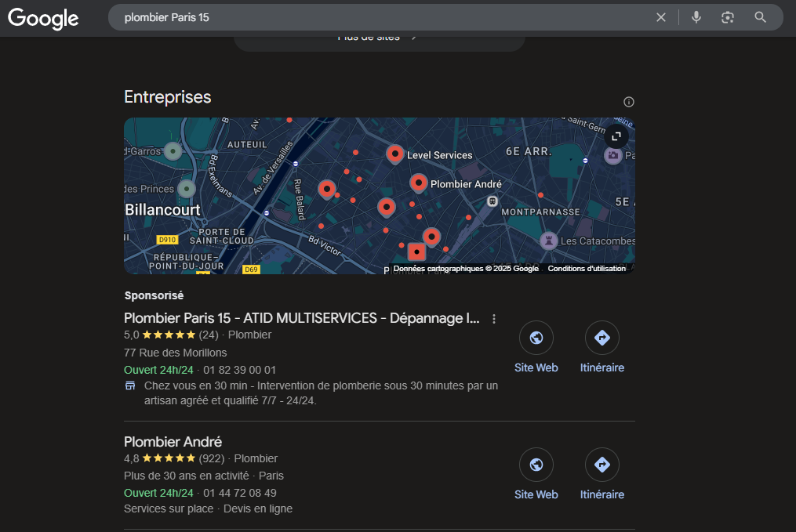The image size is (796, 532).
Task: Click the Plus de 30 ans en activité text
Action: click(187, 476)
